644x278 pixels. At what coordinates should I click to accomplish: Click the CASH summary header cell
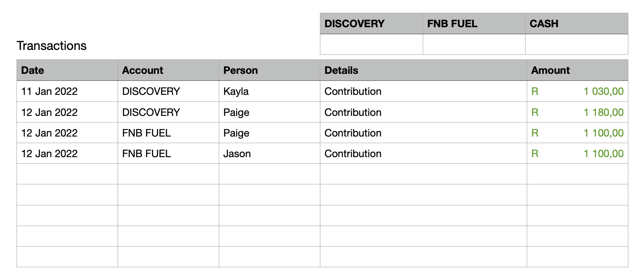click(576, 24)
